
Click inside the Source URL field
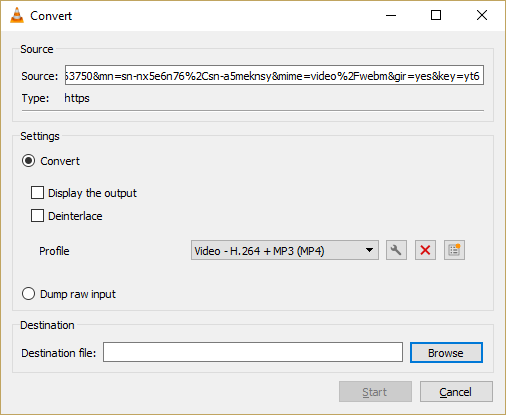point(274,75)
